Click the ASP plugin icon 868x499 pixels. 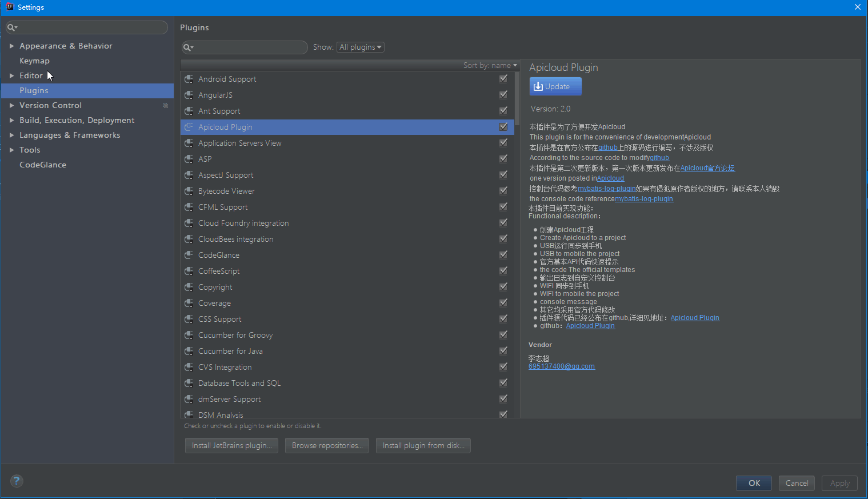pyautogui.click(x=189, y=159)
